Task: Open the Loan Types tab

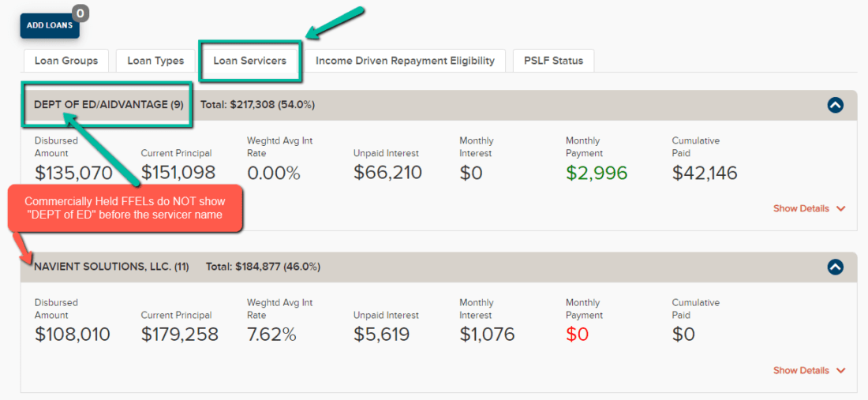Action: pyautogui.click(x=155, y=61)
